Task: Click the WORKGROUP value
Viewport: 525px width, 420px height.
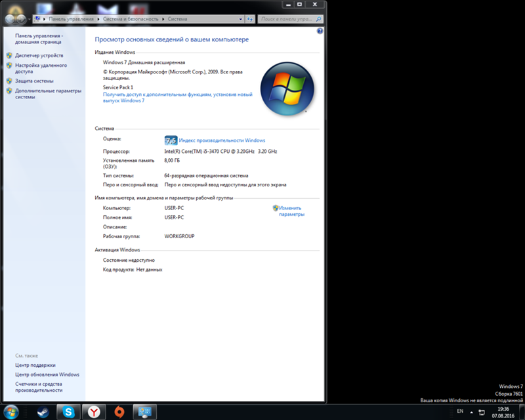Action: point(179,236)
